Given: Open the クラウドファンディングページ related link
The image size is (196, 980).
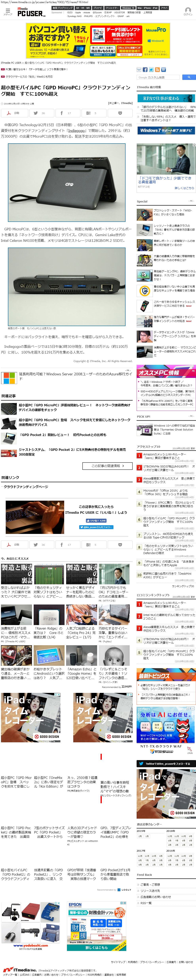Looking at the screenshot, I should tap(26, 487).
